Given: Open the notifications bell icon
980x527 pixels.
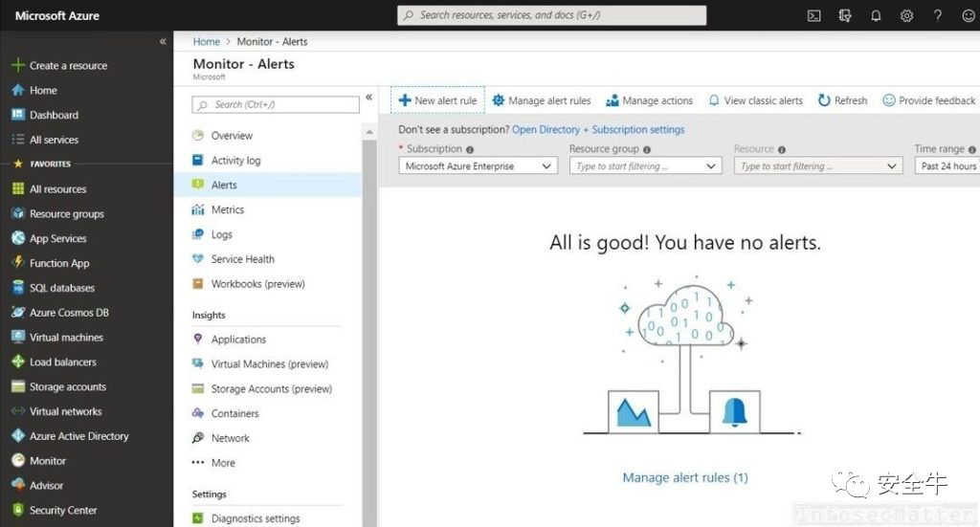Looking at the screenshot, I should 876,15.
